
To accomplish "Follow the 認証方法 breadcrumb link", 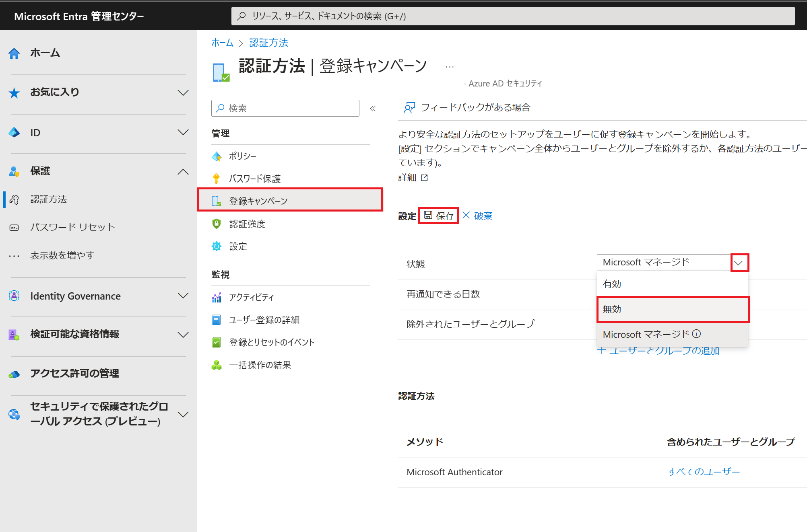I will [268, 43].
